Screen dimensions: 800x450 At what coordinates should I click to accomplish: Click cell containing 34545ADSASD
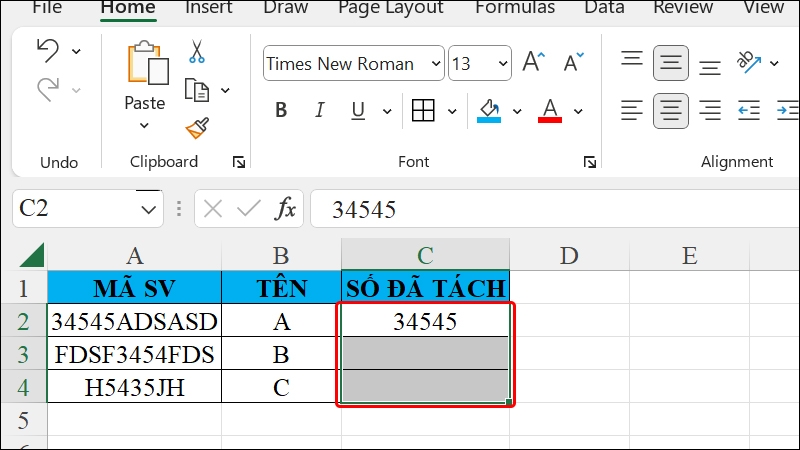135,321
